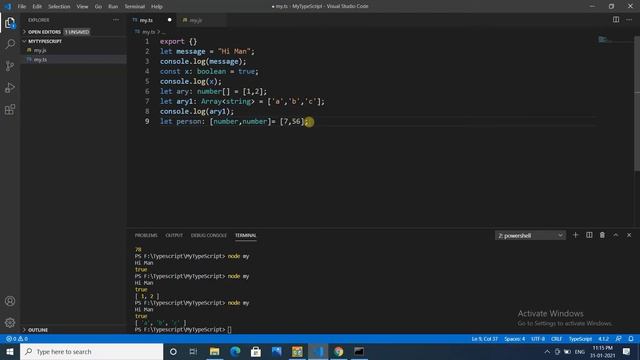Open the Search view in activity bar
The width and height of the screenshot is (640, 360).
click(x=10, y=44)
